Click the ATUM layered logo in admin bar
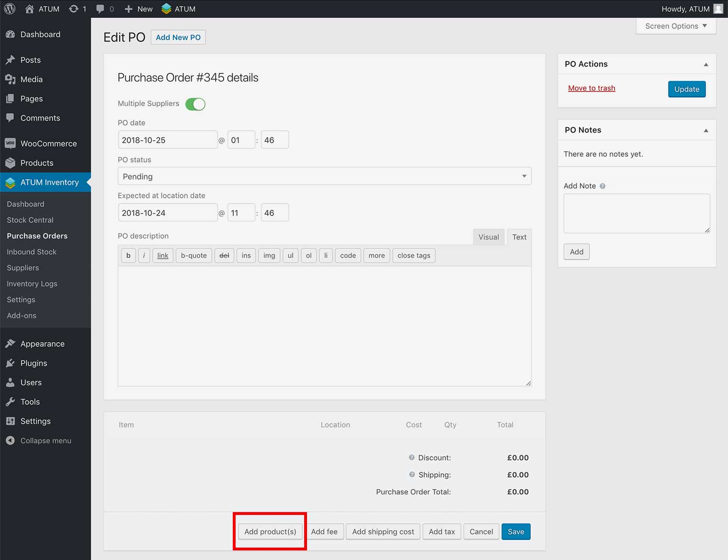Viewport: 728px width, 560px height. point(166,9)
